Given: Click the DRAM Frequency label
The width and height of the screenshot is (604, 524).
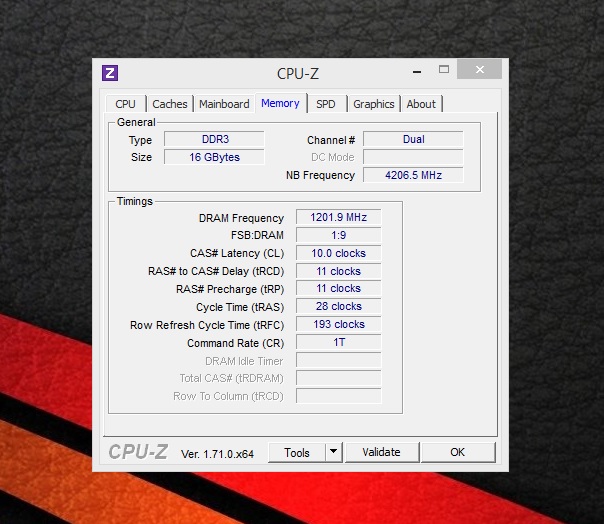Looking at the screenshot, I should (x=241, y=218).
